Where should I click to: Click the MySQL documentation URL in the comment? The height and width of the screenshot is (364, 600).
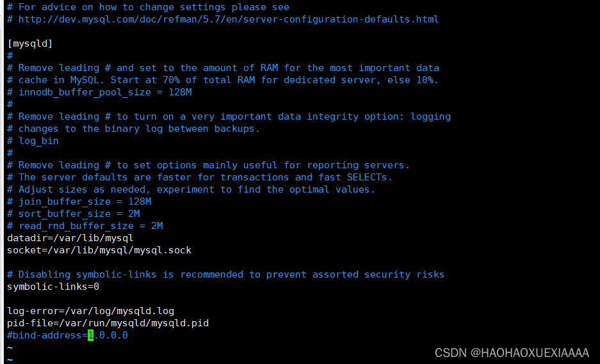tap(229, 19)
